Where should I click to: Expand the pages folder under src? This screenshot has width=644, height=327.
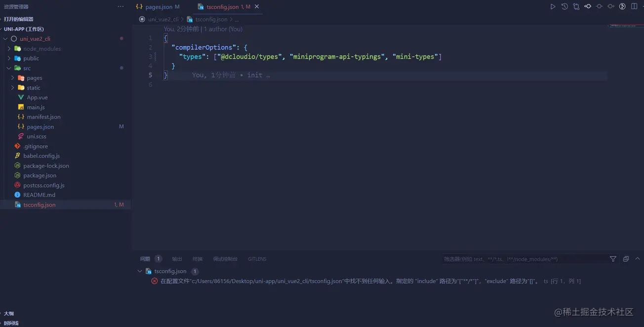[x=13, y=78]
